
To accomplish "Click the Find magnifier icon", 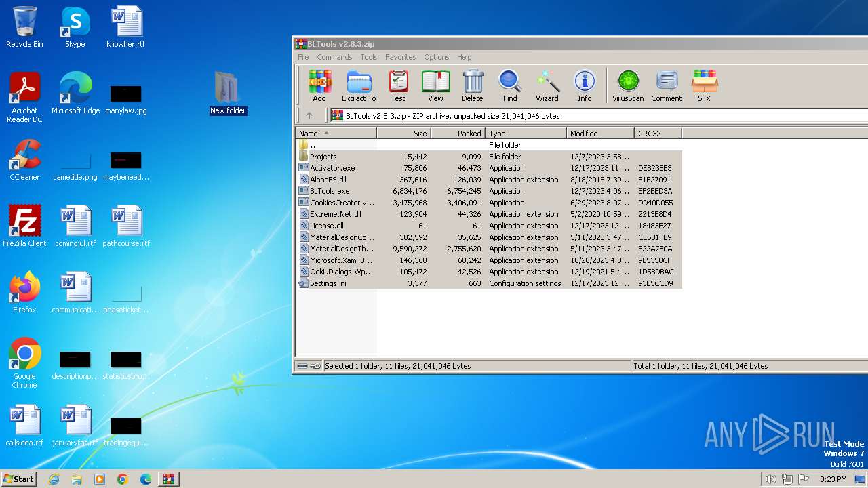I will point(510,86).
